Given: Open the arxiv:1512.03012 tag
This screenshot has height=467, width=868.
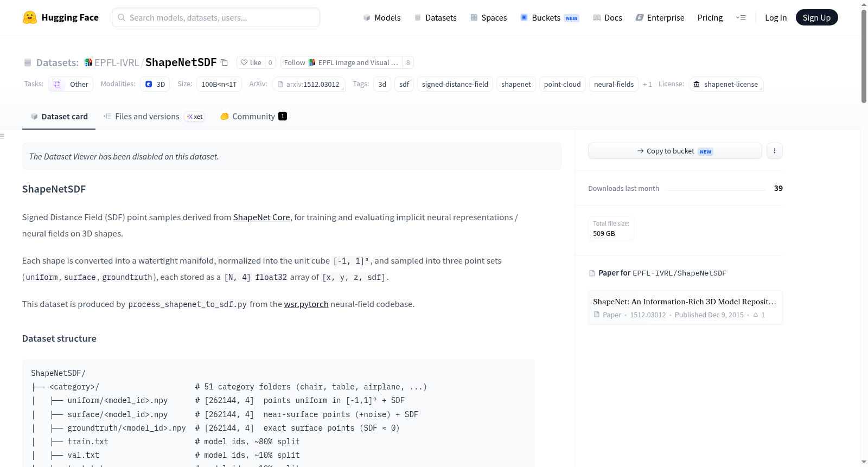Looking at the screenshot, I should tap(309, 84).
